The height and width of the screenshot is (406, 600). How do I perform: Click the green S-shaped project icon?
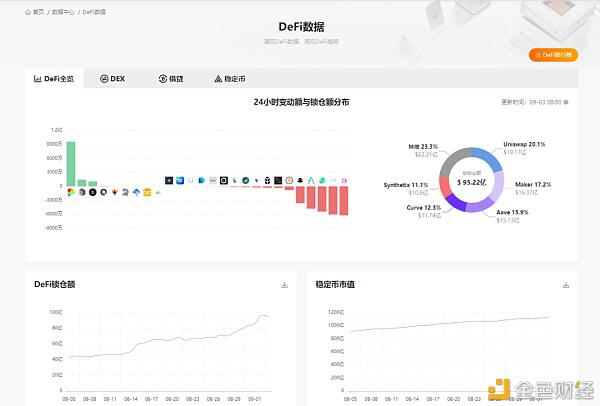click(x=322, y=180)
